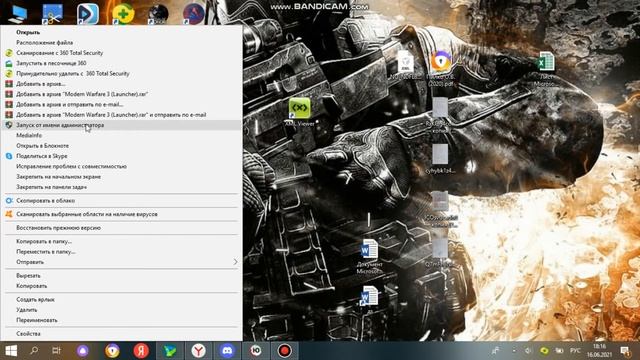Screen dimensions: 640x360
Task: Open the notification center icon
Action: (625, 351)
